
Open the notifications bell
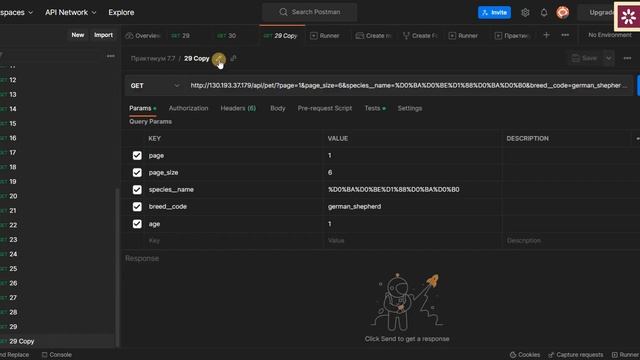tap(544, 13)
